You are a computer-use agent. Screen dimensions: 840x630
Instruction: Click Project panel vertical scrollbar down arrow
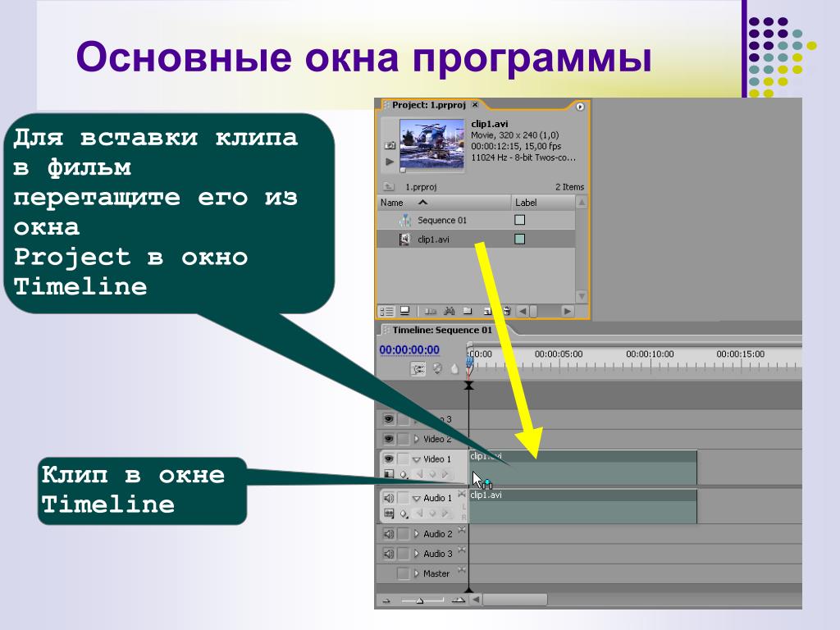pyautogui.click(x=582, y=295)
